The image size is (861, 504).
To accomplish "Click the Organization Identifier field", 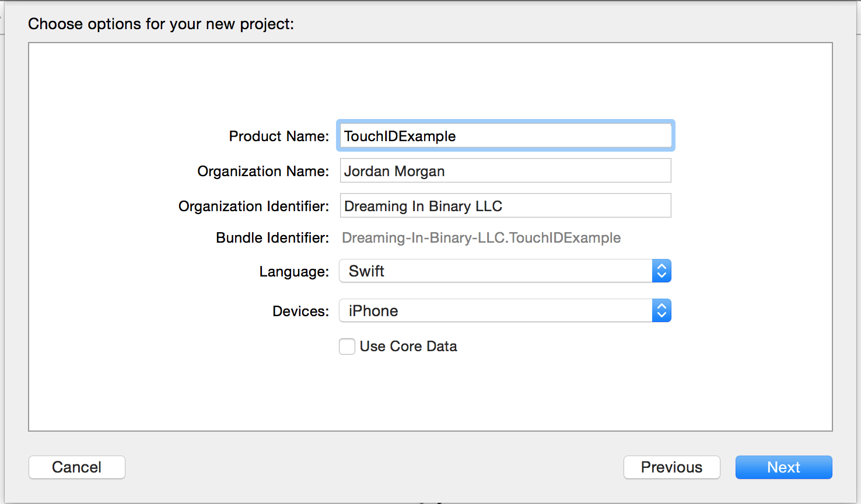I will [x=505, y=205].
